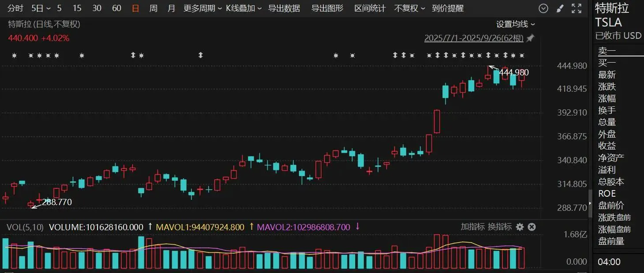Viewport: 644px width, 273px height.
Task: Open the 更多周期 dropdown
Action: tap(202, 8)
